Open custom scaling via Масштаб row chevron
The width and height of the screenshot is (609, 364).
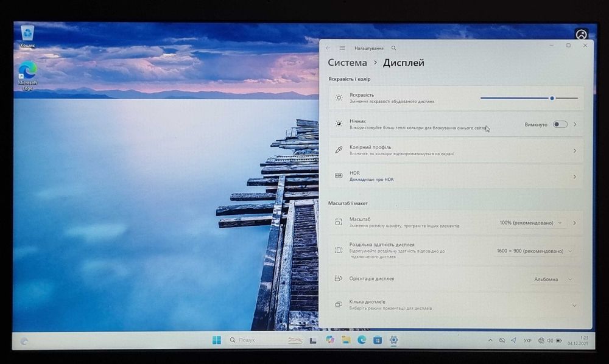574,223
